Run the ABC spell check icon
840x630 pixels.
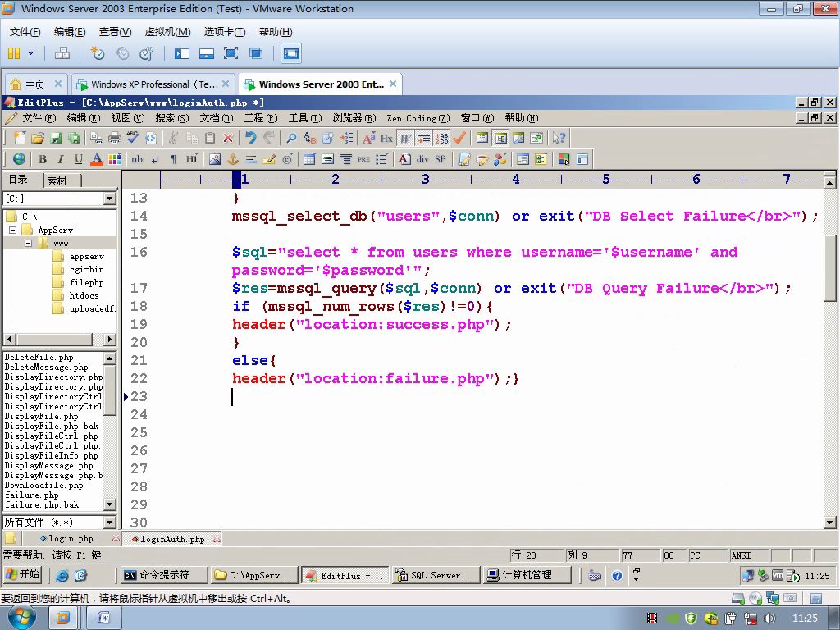(x=132, y=138)
